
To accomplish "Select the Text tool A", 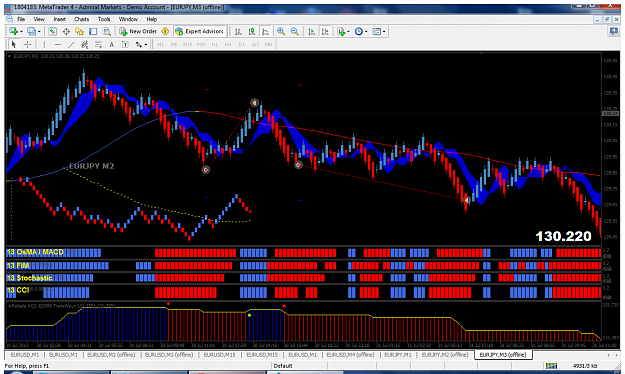I will [112, 44].
